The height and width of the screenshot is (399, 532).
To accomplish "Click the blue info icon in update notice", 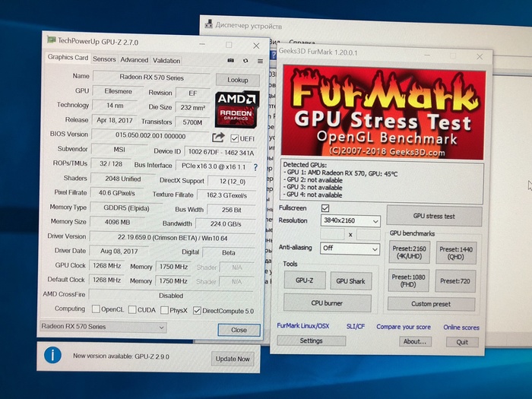I will point(52,355).
